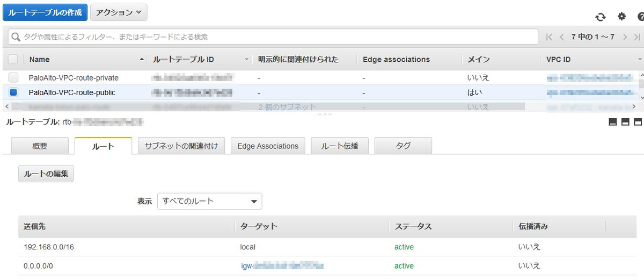This screenshot has height=280, width=644.
Task: Open the アクション dropdown menu
Action: (119, 12)
